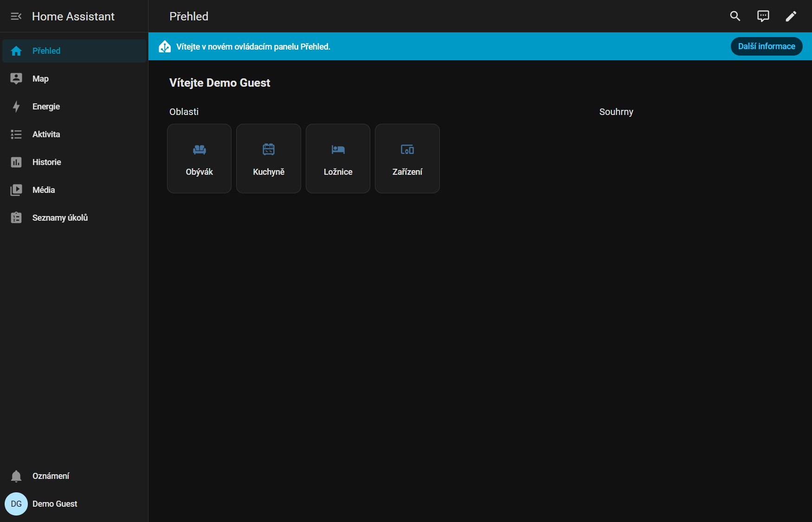
Task: Show Oznámení notifications
Action: tap(74, 476)
